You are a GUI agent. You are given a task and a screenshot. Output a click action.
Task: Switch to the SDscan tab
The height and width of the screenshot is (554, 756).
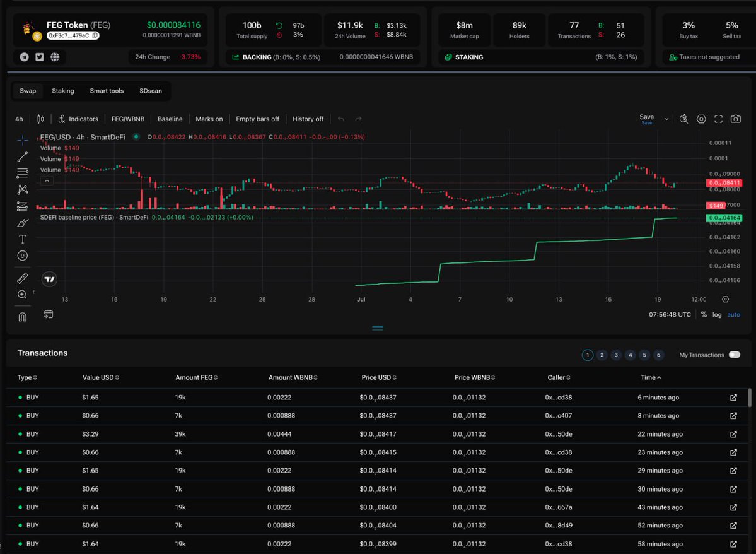coord(151,91)
